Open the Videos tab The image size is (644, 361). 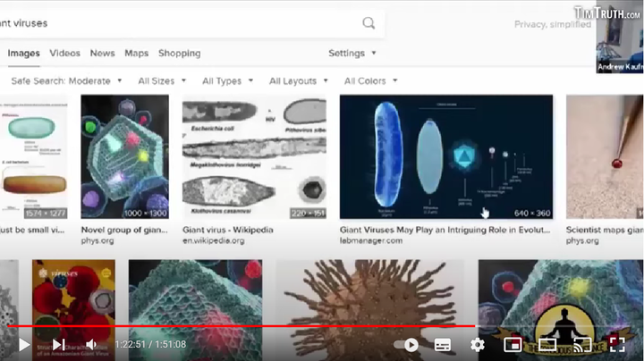point(65,54)
